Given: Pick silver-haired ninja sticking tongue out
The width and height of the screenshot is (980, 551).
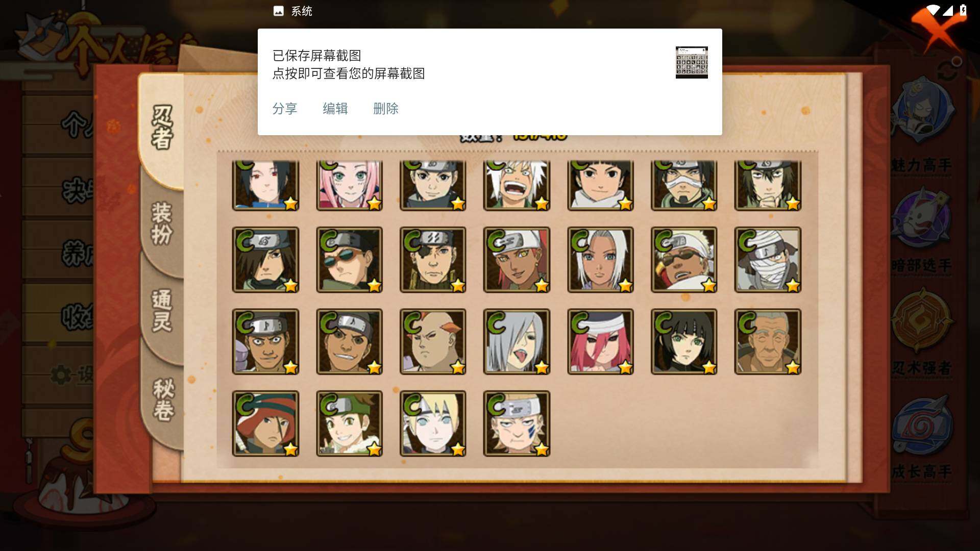Looking at the screenshot, I should [517, 341].
